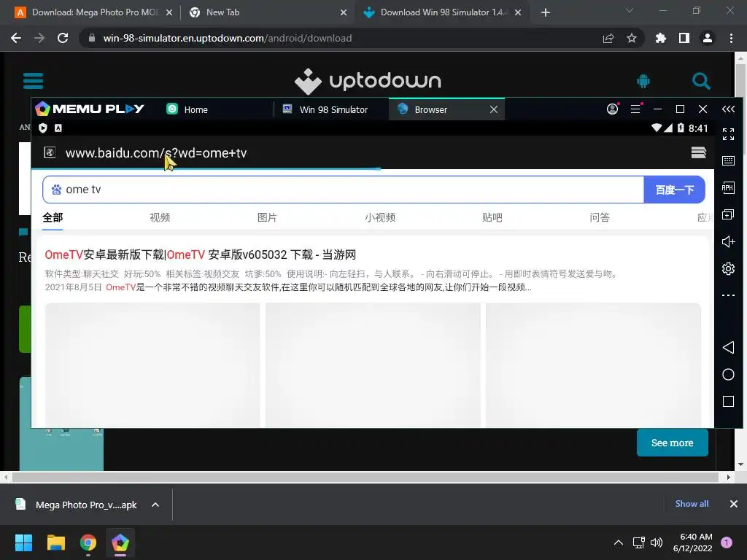Open Windows Start menu
This screenshot has height=560, width=747.
[x=23, y=542]
